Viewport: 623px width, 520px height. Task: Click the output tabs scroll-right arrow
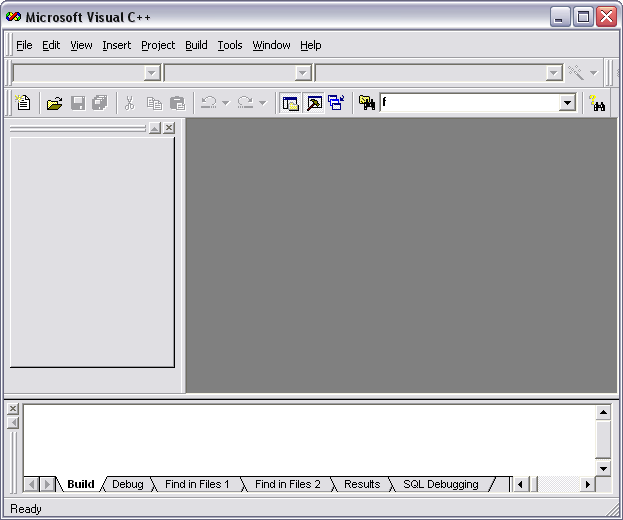point(47,484)
